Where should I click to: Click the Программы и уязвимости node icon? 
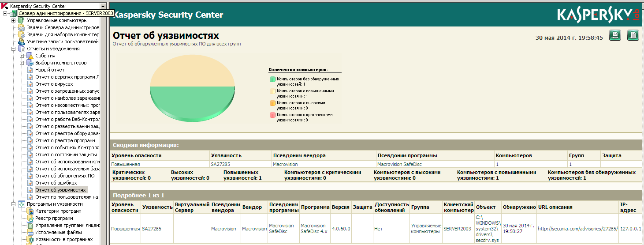pos(21,204)
